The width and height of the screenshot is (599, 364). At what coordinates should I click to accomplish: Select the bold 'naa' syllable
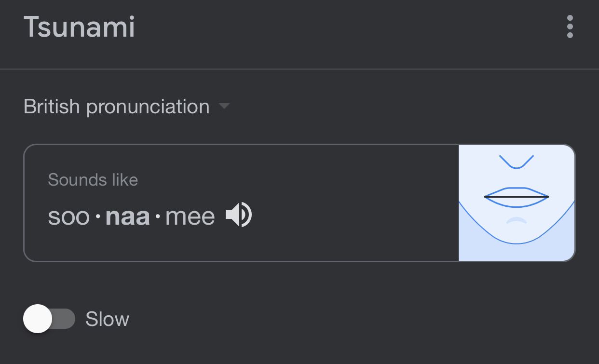(128, 216)
